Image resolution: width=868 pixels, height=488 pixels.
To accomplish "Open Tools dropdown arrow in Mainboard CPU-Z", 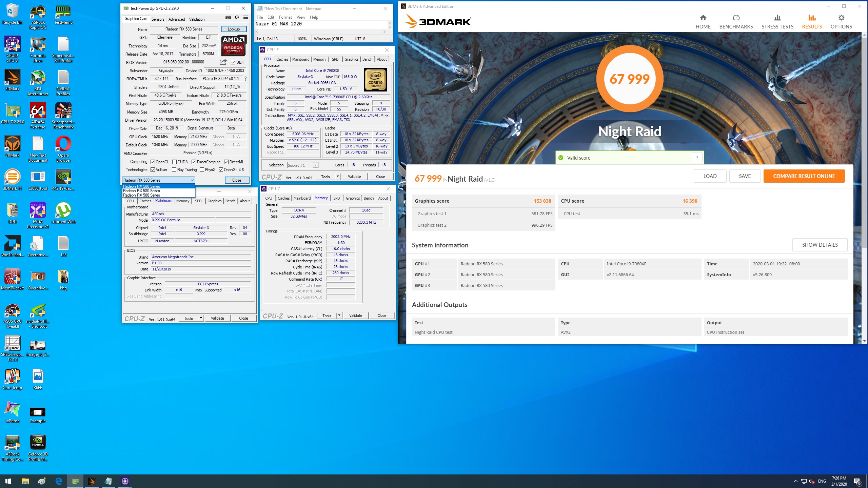I will click(x=201, y=318).
